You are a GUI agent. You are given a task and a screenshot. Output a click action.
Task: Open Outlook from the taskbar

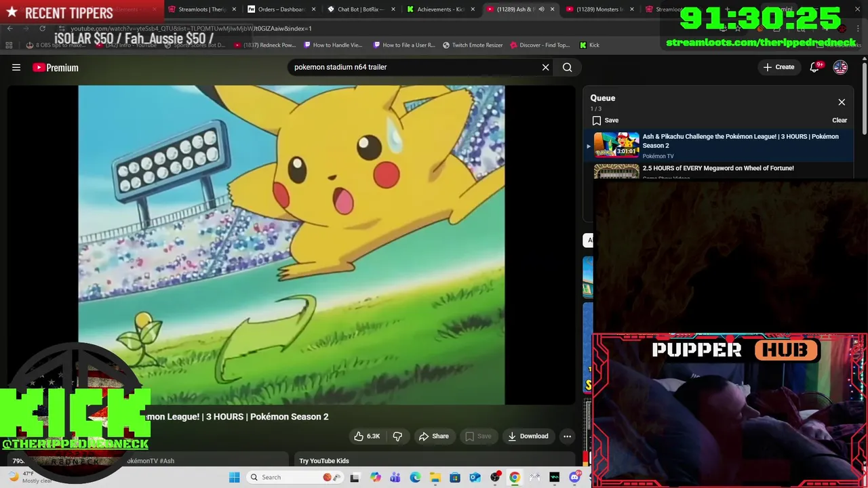475,477
